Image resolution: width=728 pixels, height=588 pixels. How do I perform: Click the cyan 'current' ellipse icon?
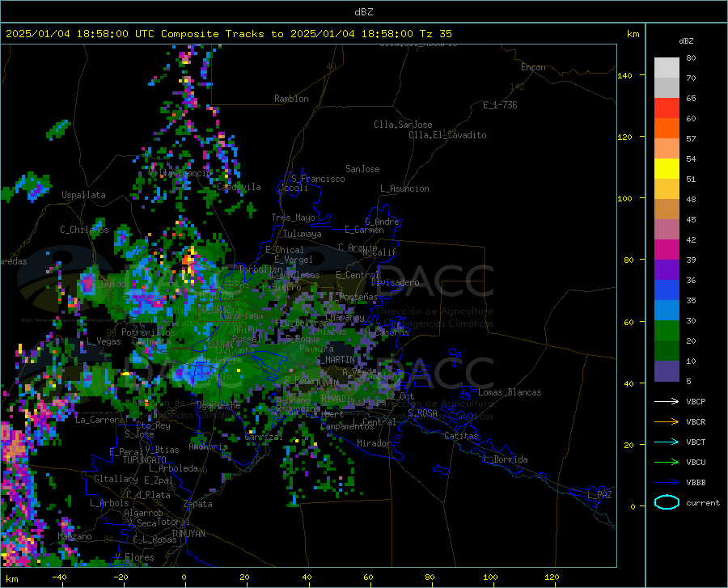pyautogui.click(x=667, y=502)
